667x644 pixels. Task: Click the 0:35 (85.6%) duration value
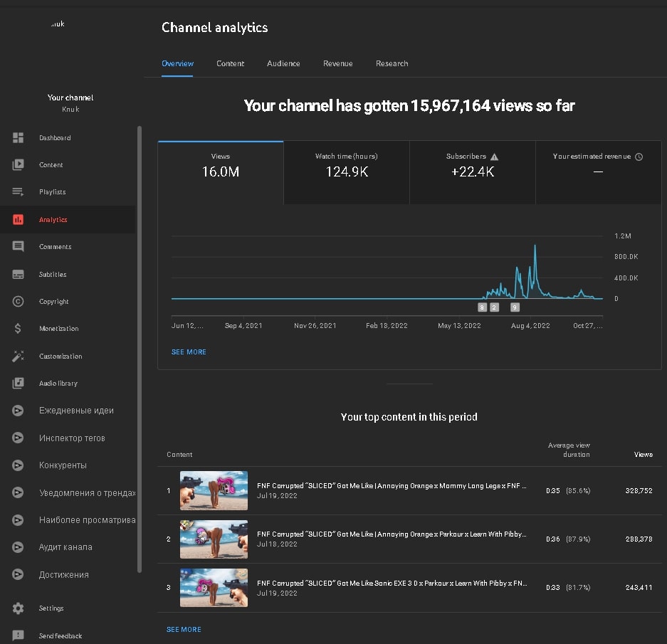[x=568, y=490]
